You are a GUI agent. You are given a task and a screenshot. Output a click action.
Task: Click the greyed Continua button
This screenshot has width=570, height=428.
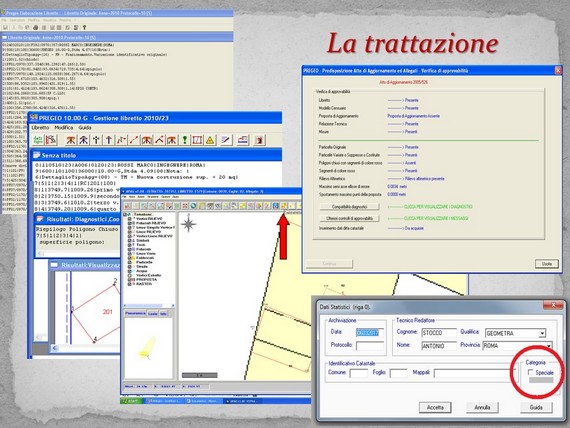click(x=329, y=264)
